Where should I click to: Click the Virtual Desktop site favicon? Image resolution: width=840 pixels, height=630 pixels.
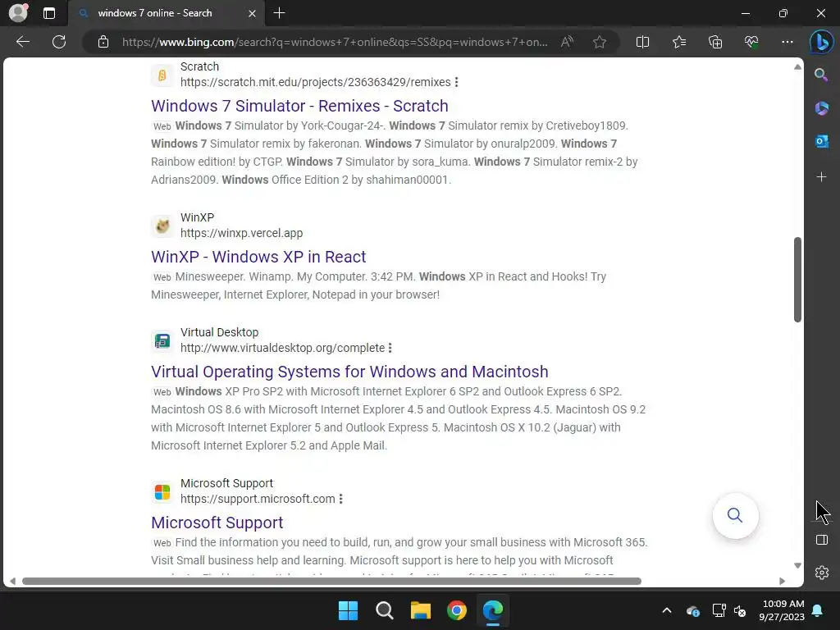click(x=162, y=340)
